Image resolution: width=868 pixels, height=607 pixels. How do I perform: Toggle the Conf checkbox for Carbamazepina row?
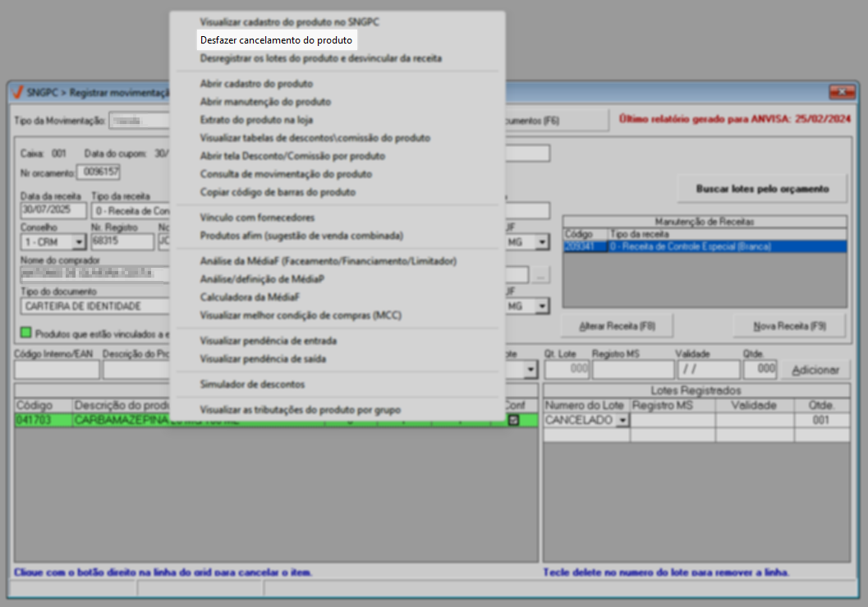pos(514,421)
